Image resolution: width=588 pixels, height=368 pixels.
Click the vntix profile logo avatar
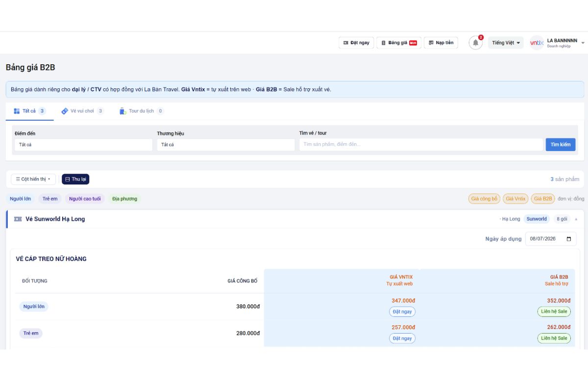(537, 43)
